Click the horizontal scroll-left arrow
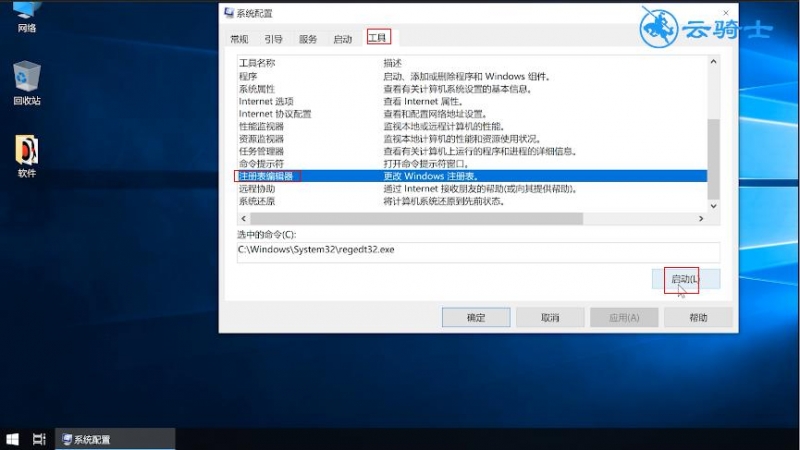The image size is (800, 450). point(243,218)
